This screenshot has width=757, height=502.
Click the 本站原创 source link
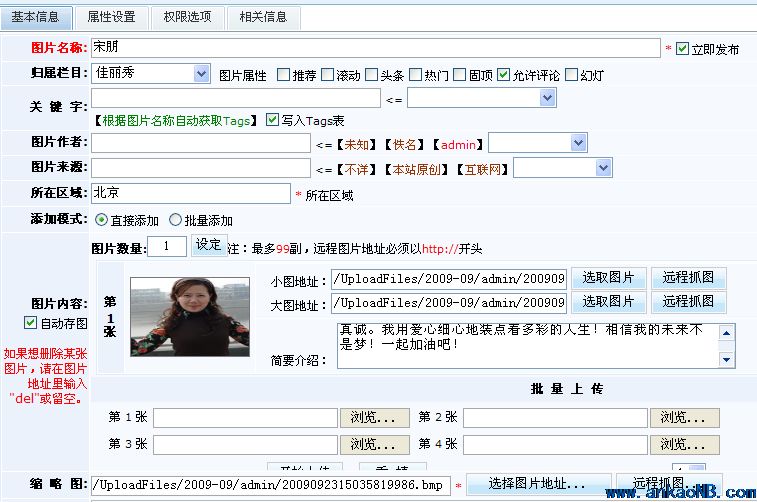(x=415, y=170)
